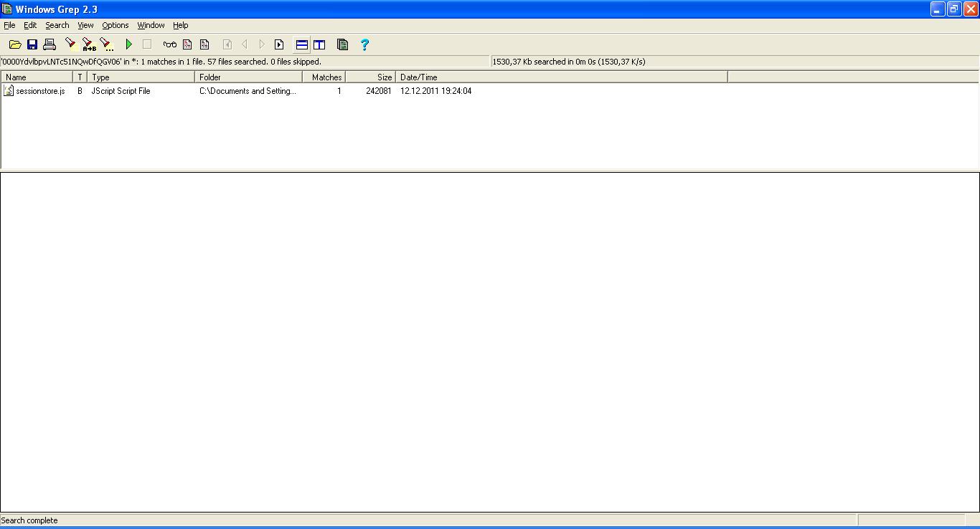Screen dimensions: 980x529
Task: Open the View menu
Action: pyautogui.click(x=85, y=25)
